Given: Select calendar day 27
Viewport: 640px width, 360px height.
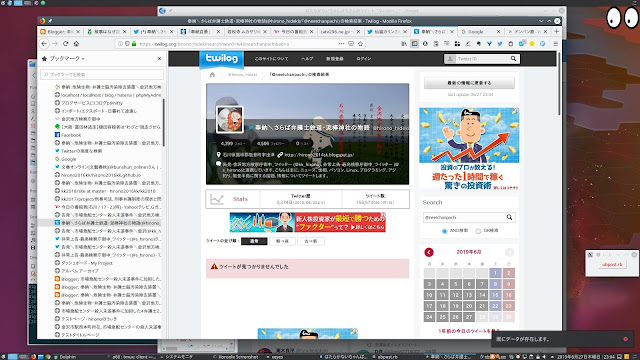Looking at the screenshot, I should 469,317.
